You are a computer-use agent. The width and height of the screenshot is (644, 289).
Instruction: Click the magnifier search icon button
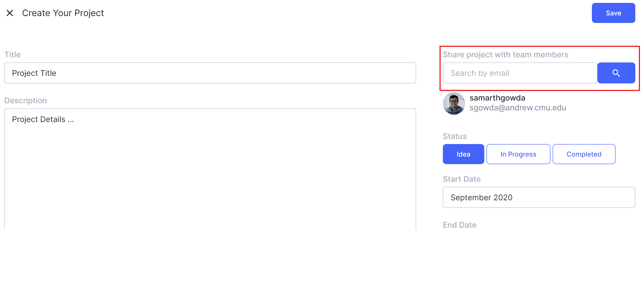616,73
